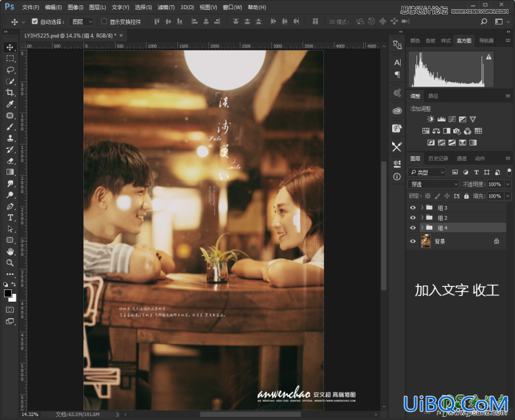Open the histogram panel options menu

(x=508, y=41)
